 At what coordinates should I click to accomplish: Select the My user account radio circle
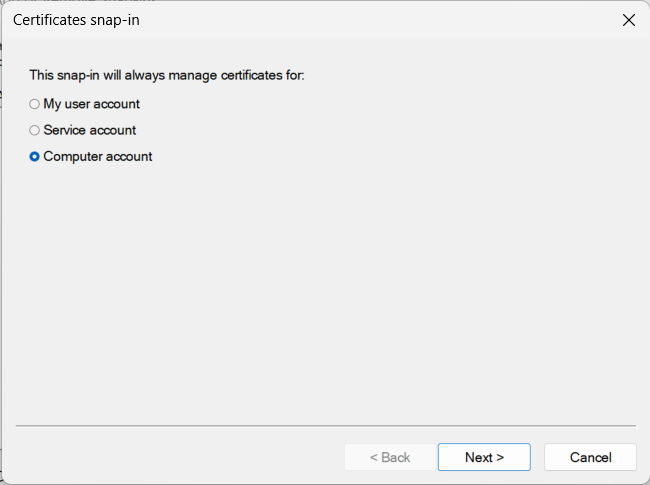pos(34,104)
